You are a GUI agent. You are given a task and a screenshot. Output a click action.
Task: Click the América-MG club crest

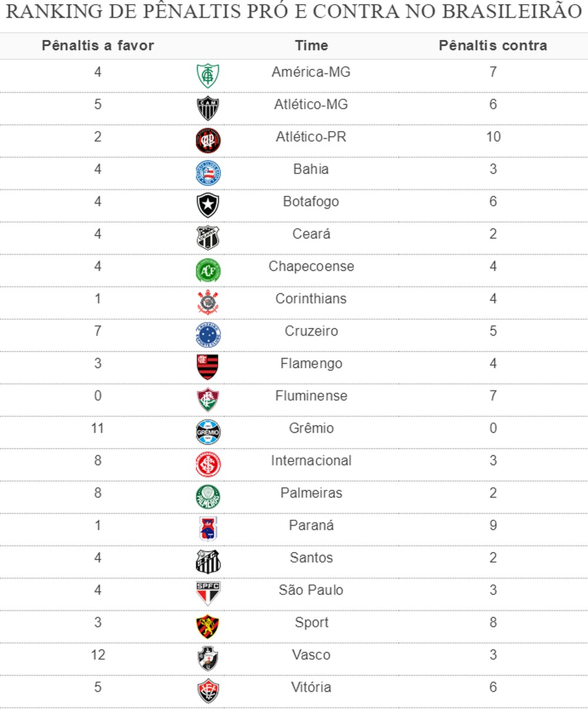coord(208,76)
